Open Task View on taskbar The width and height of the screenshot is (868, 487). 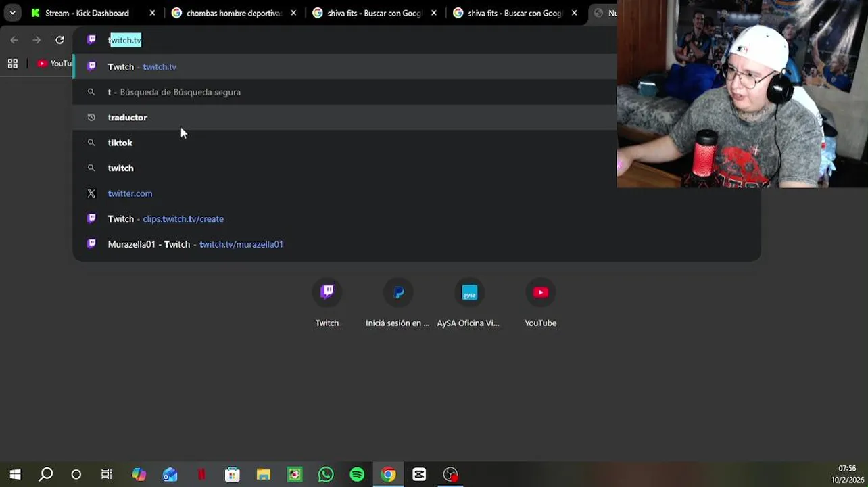(x=107, y=474)
